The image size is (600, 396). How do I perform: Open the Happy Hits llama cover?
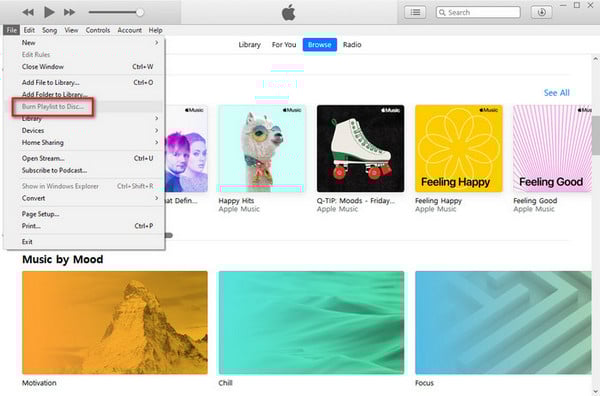click(x=262, y=148)
